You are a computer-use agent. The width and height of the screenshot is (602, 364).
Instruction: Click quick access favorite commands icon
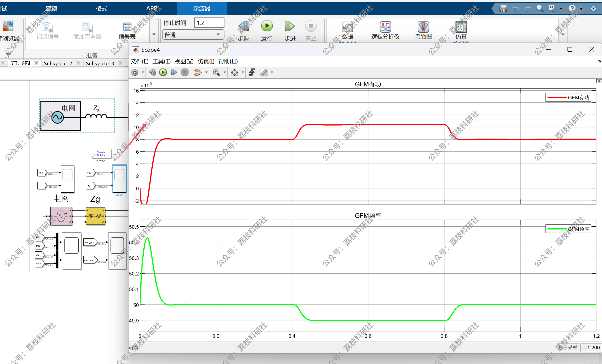552,8
